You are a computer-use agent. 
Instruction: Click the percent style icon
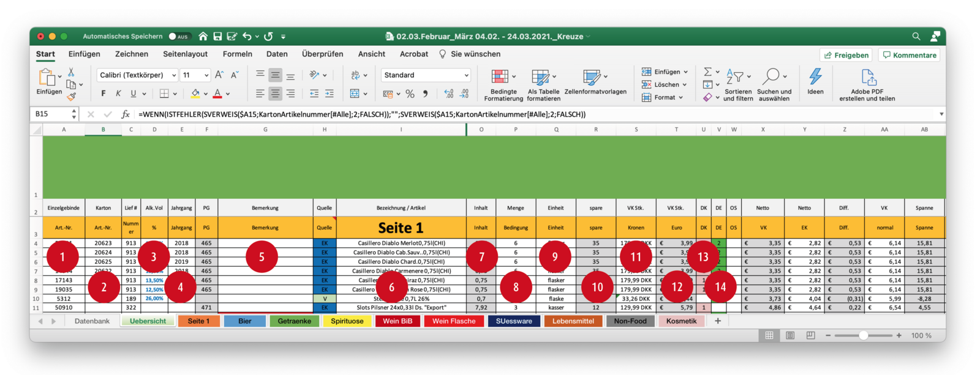point(410,94)
